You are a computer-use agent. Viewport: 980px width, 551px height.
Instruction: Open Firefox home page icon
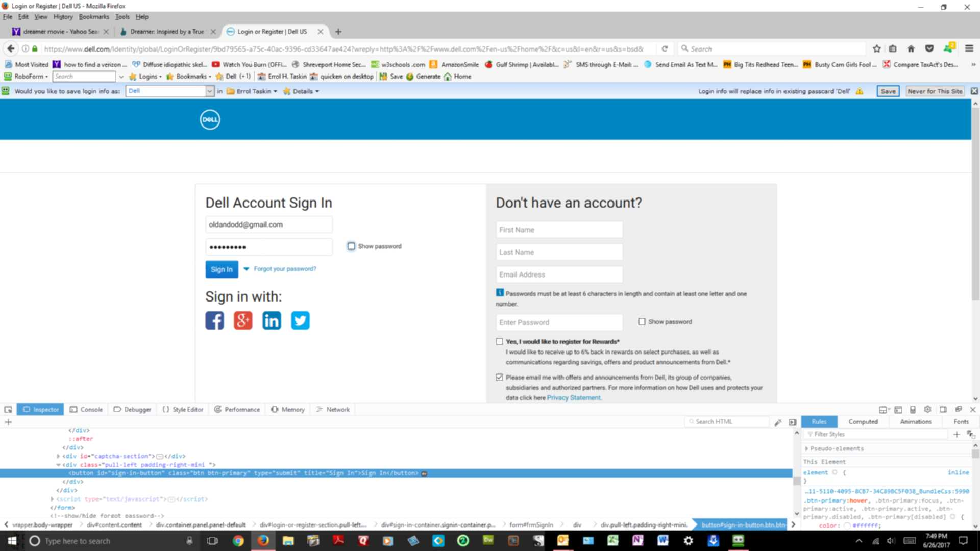pyautogui.click(x=911, y=48)
